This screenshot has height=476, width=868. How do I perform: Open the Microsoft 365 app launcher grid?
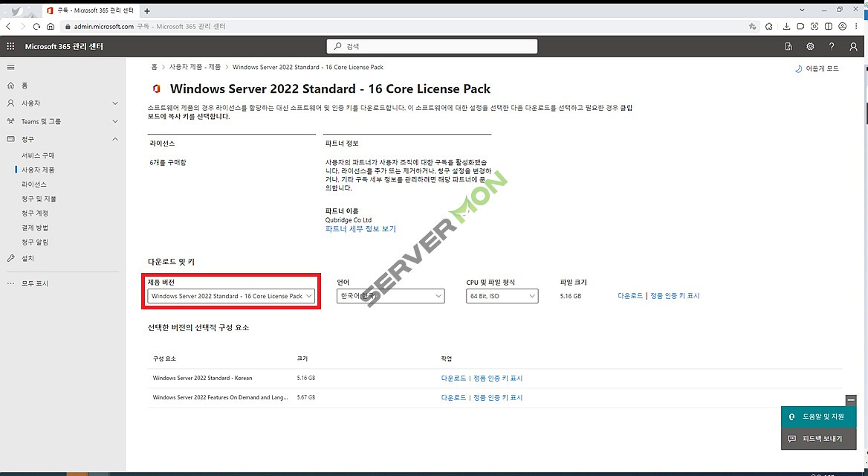pos(10,47)
